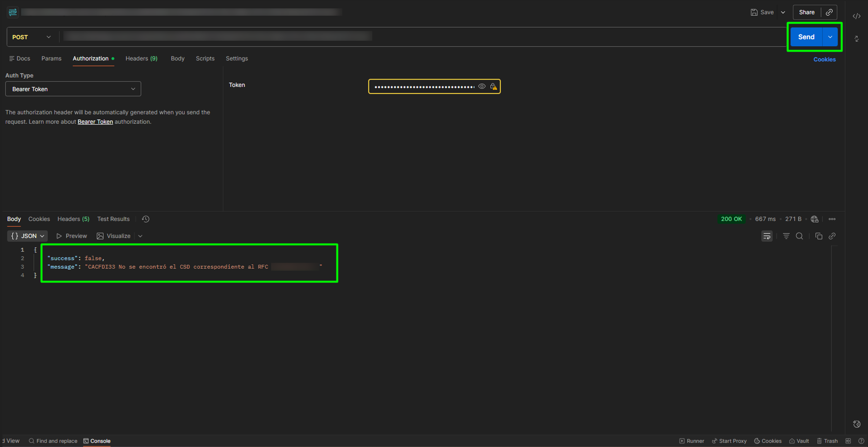The height and width of the screenshot is (447, 868).
Task: Open the Test Results response tab
Action: [113, 219]
